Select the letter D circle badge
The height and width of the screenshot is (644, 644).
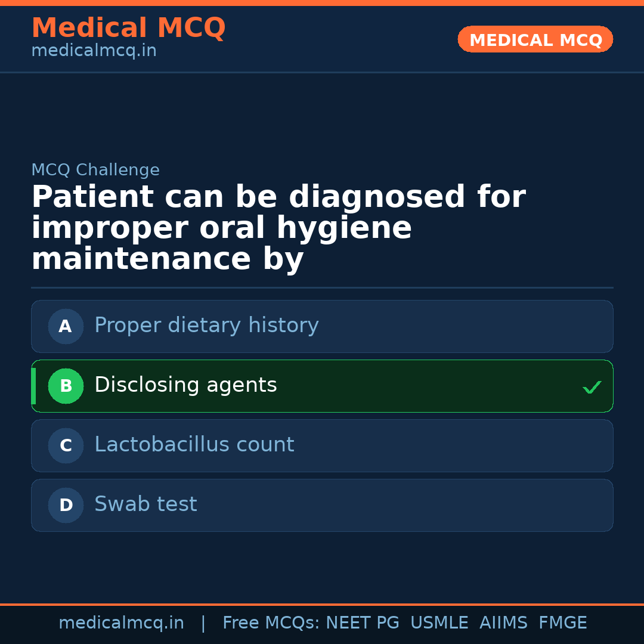click(66, 506)
